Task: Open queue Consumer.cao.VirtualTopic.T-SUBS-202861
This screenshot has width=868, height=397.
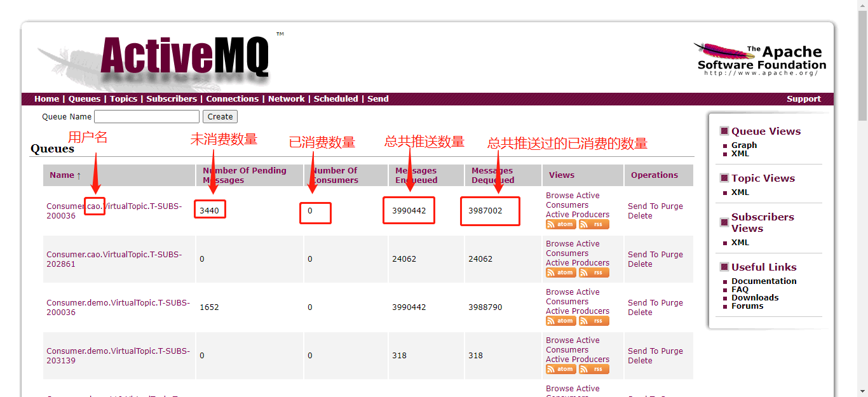Action: click(114, 259)
